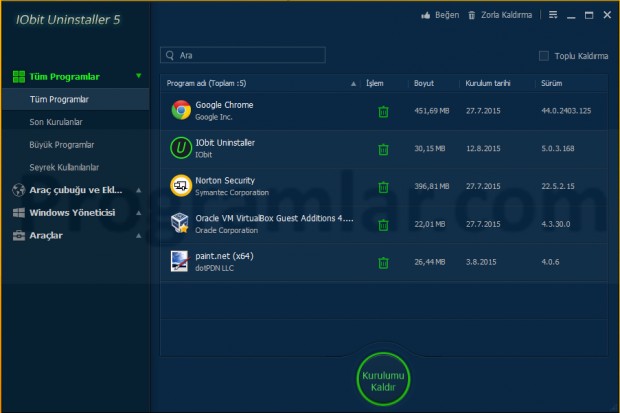Click the 26,44 MB size value
Viewport: 620px width, 413px height.
[430, 262]
